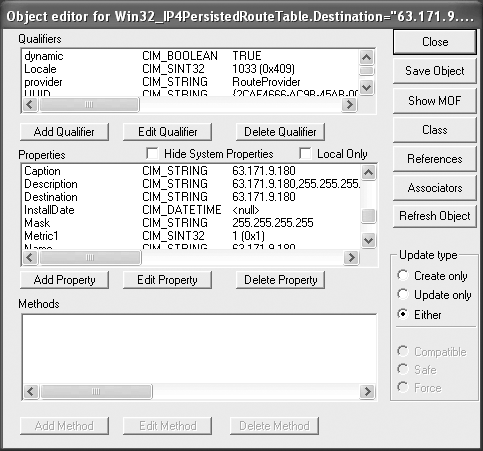View References of the object
Viewport: 483px width, 451px height.
pyautogui.click(x=435, y=159)
